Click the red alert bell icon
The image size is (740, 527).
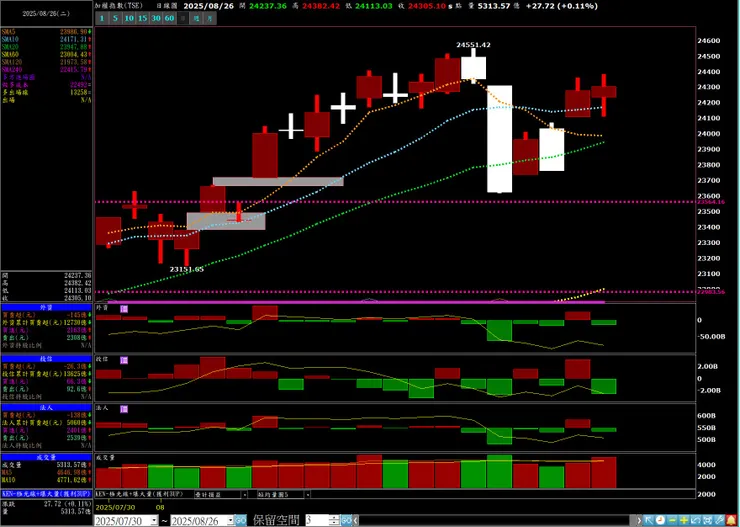tap(731, 520)
